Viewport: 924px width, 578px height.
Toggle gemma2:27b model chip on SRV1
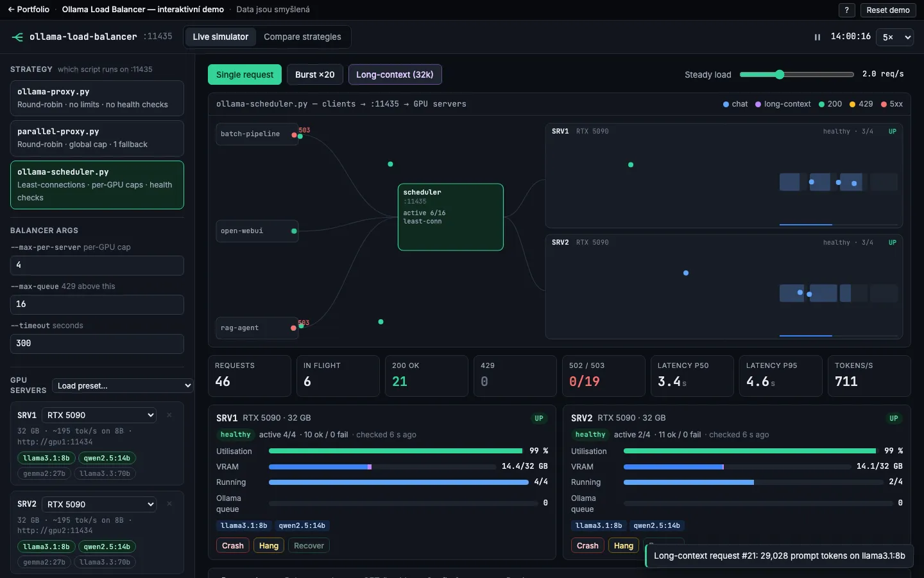point(44,474)
